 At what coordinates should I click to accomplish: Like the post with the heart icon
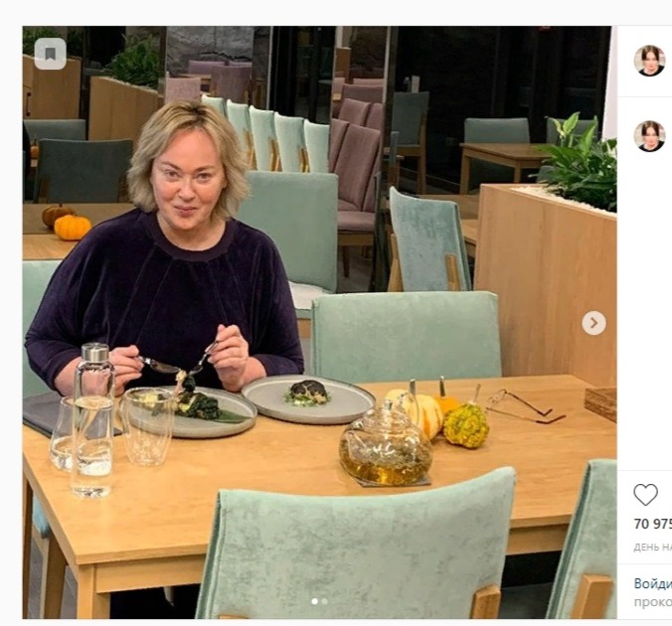pyautogui.click(x=645, y=495)
